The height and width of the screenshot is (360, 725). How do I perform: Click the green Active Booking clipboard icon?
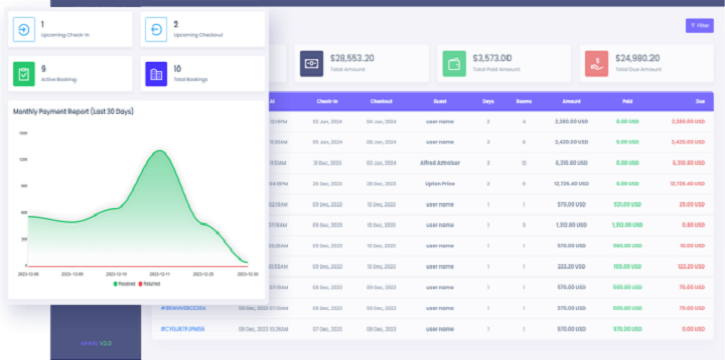[24, 74]
